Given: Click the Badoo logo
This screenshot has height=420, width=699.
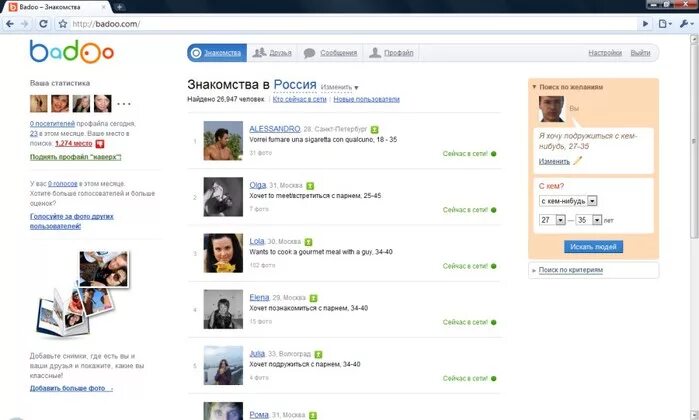Looking at the screenshot, I should (x=72, y=51).
